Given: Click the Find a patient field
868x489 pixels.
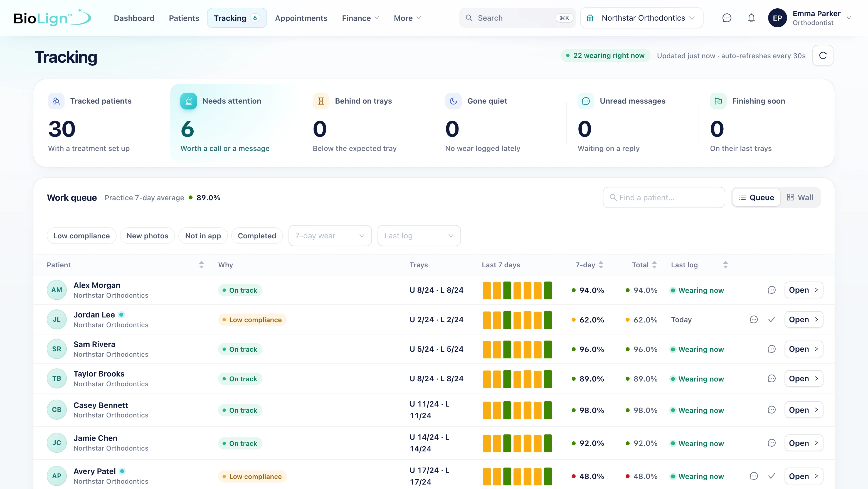Looking at the screenshot, I should coord(664,197).
